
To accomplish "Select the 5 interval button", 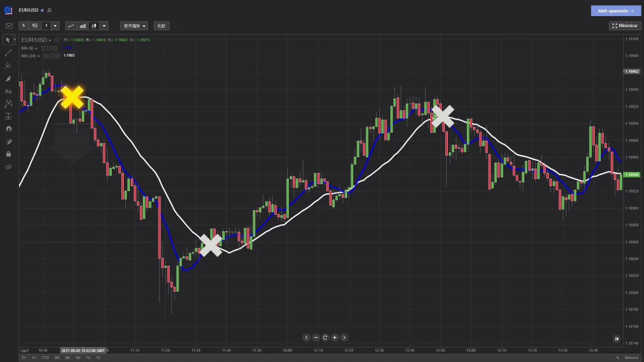I will tap(23, 26).
